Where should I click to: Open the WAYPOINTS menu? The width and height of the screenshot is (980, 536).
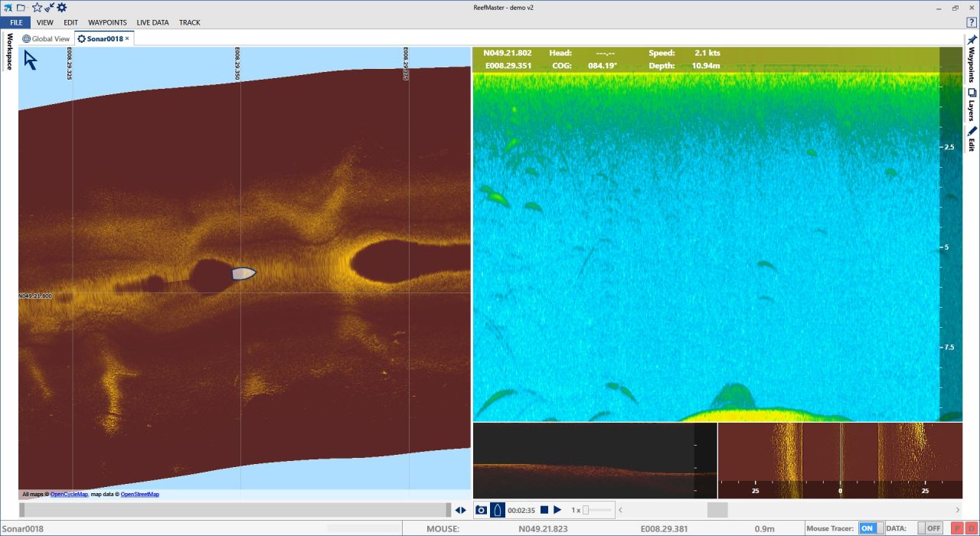tap(107, 23)
